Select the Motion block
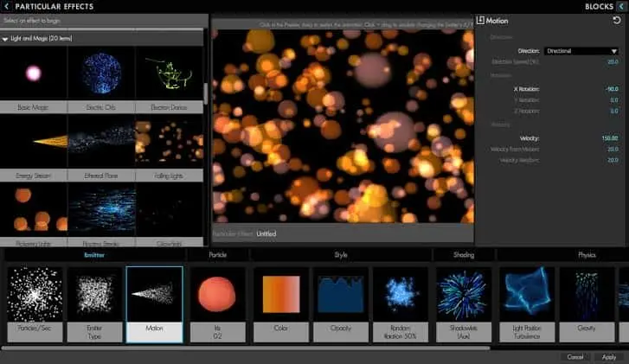Image resolution: width=629 pixels, height=364 pixels. coord(155,304)
